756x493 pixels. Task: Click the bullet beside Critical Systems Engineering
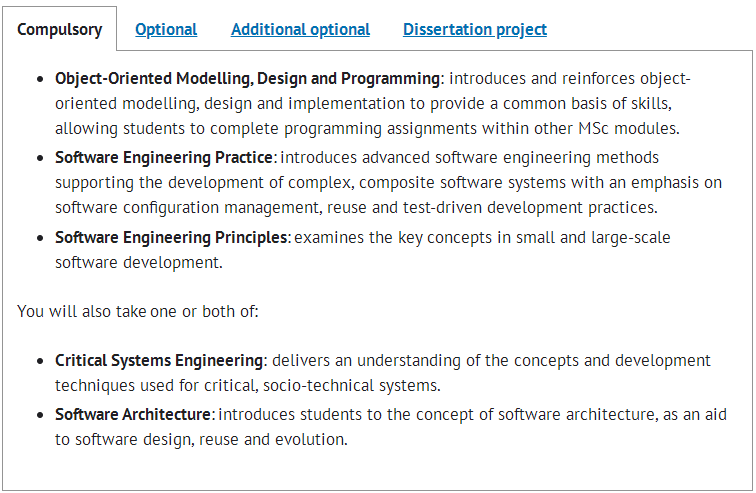click(40, 361)
